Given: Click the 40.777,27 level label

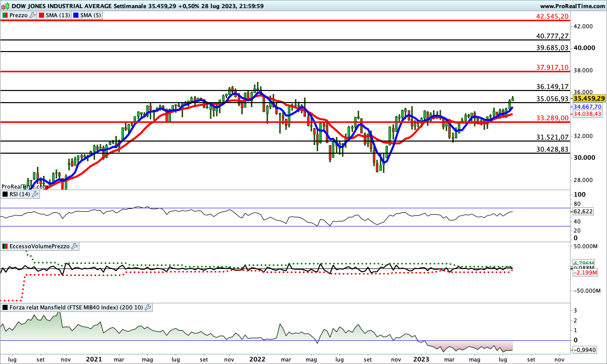Looking at the screenshot, I should [x=553, y=36].
